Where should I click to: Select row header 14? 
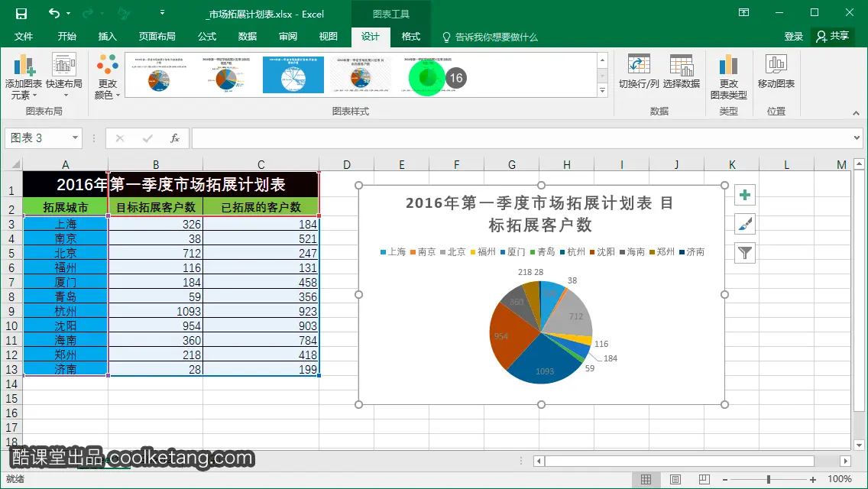coord(11,384)
